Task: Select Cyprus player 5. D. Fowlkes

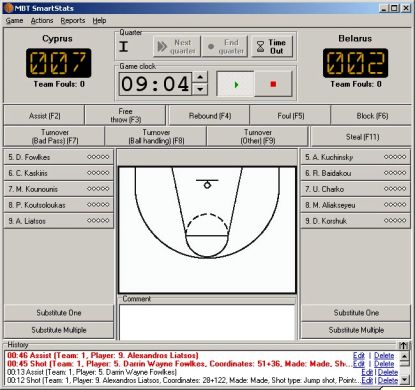Action: 59,157
